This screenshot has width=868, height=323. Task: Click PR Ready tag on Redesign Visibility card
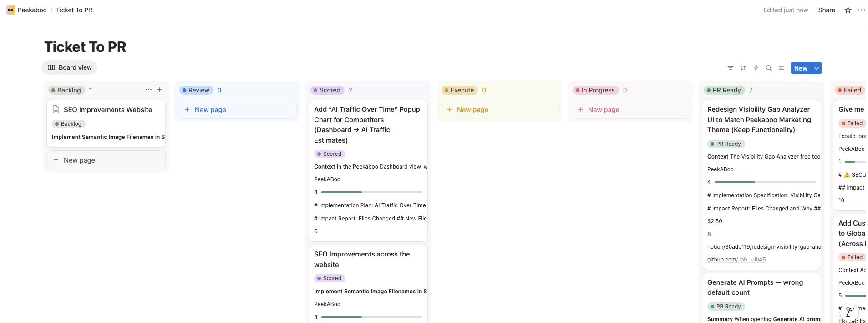tap(726, 144)
